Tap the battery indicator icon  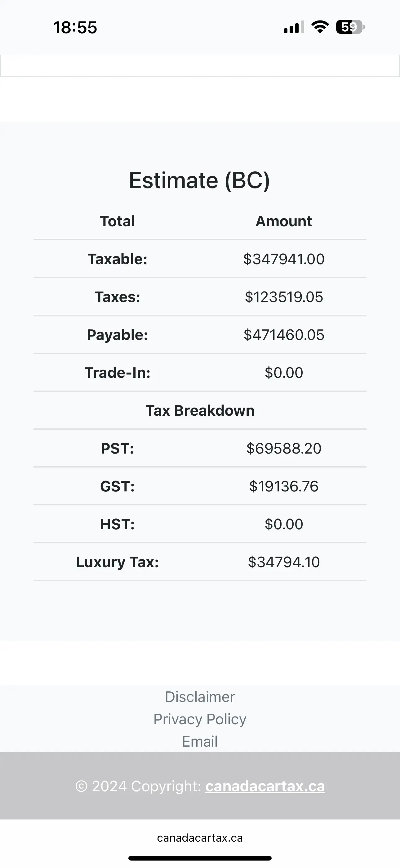[x=350, y=27]
